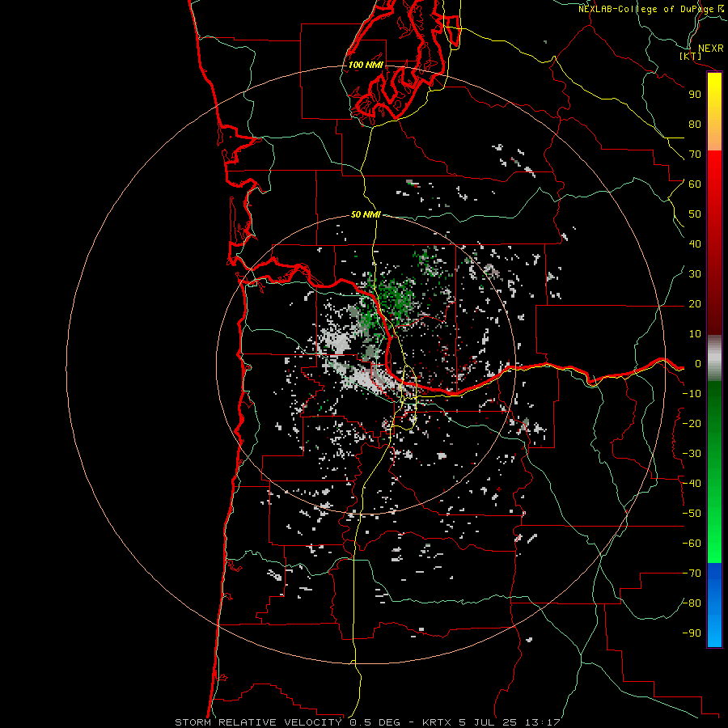Click the blue bottom segment of color bar
The height and width of the screenshot is (728, 728).
(714, 605)
